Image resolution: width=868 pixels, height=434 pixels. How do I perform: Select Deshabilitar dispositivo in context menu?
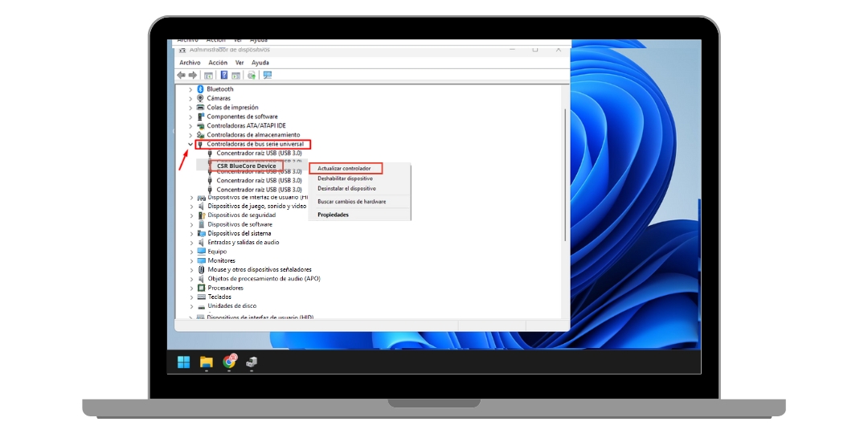(345, 178)
